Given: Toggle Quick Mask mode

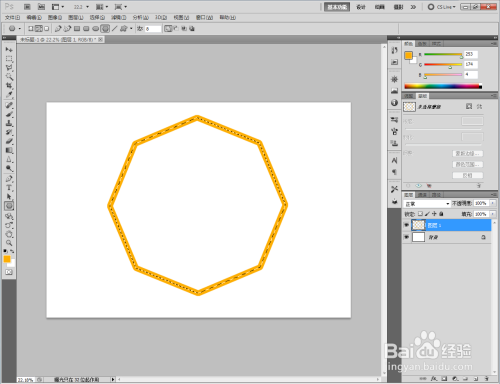Looking at the screenshot, I should point(9,272).
